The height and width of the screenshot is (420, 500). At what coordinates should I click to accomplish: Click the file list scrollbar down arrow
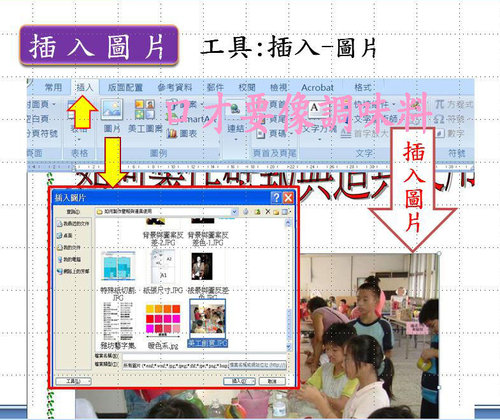[288, 347]
